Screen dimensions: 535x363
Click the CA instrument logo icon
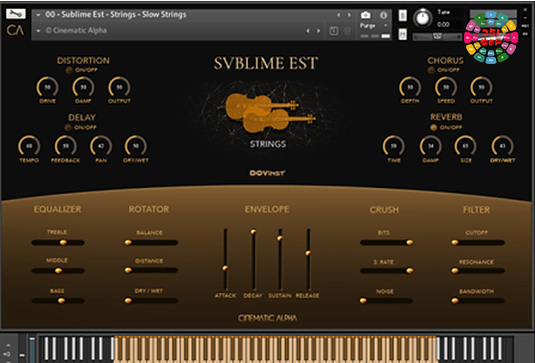pyautogui.click(x=15, y=30)
